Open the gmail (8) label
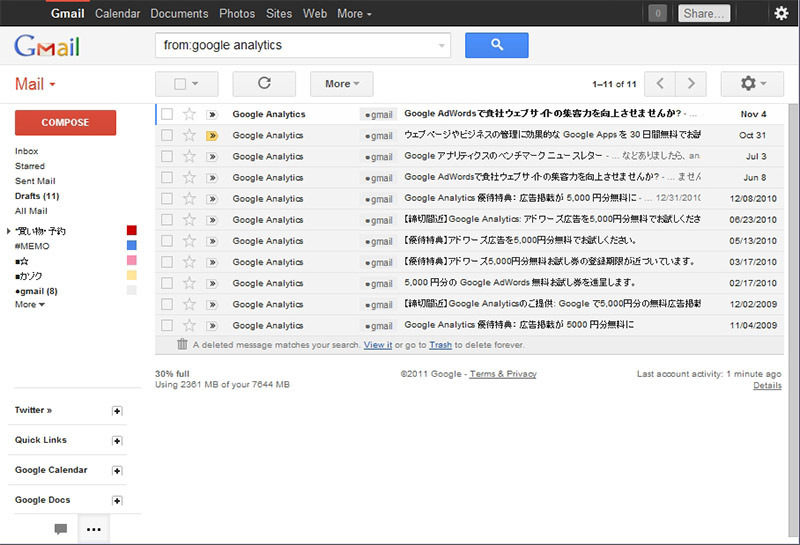The width and height of the screenshot is (800, 545). point(36,291)
